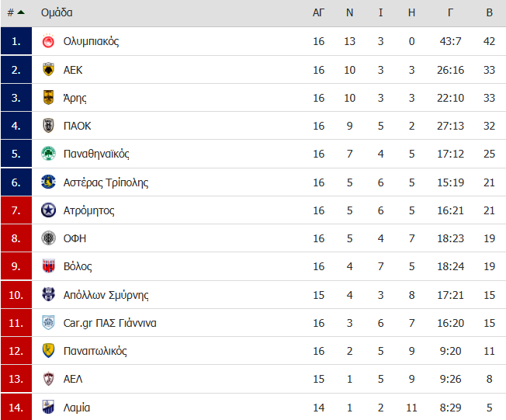The image size is (506, 420).
Task: Click the Βόλος team logo
Action: pyautogui.click(x=48, y=266)
